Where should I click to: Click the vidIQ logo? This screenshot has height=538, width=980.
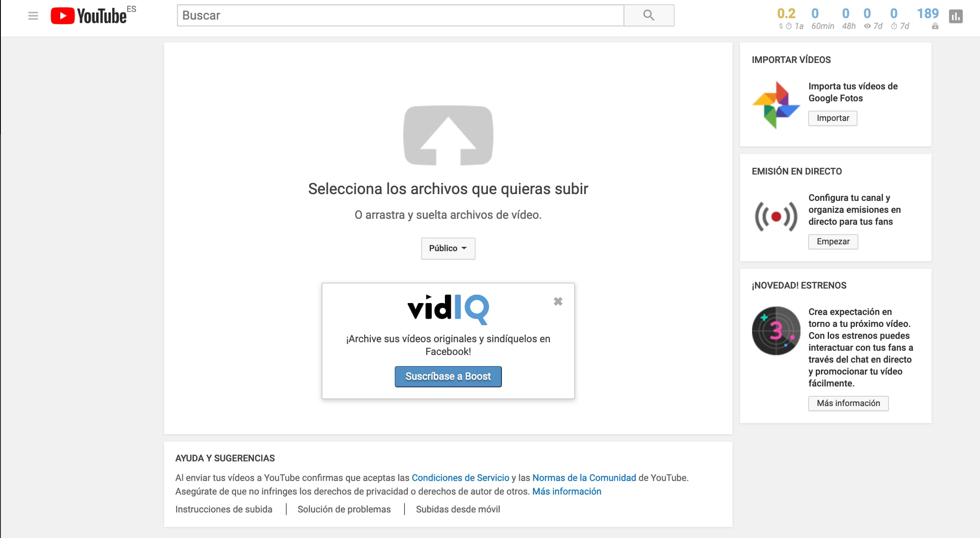tap(448, 309)
